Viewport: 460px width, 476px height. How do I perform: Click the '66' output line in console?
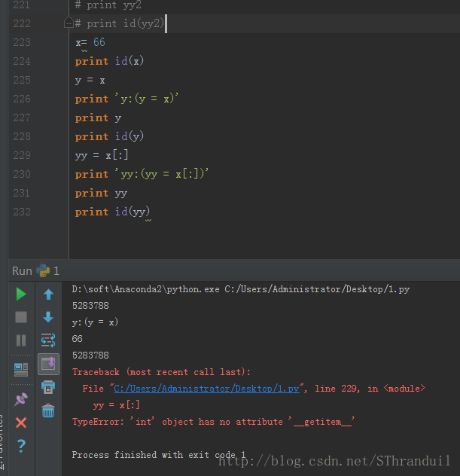(x=77, y=339)
